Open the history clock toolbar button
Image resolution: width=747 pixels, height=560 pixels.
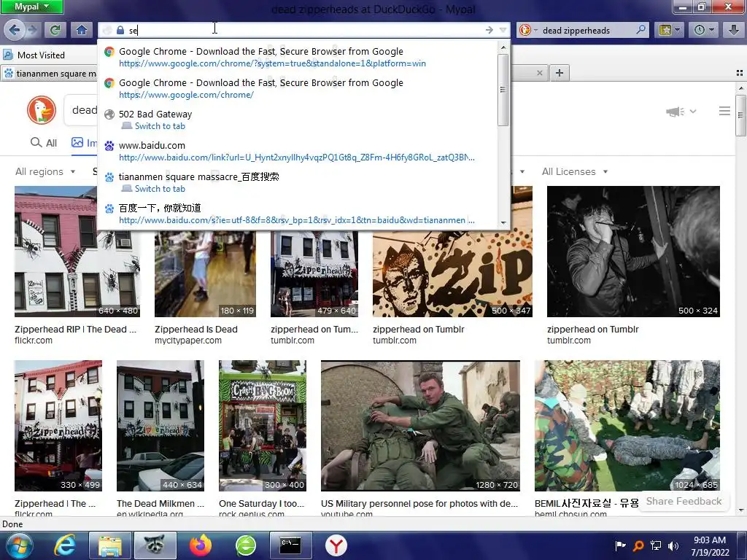click(x=704, y=30)
